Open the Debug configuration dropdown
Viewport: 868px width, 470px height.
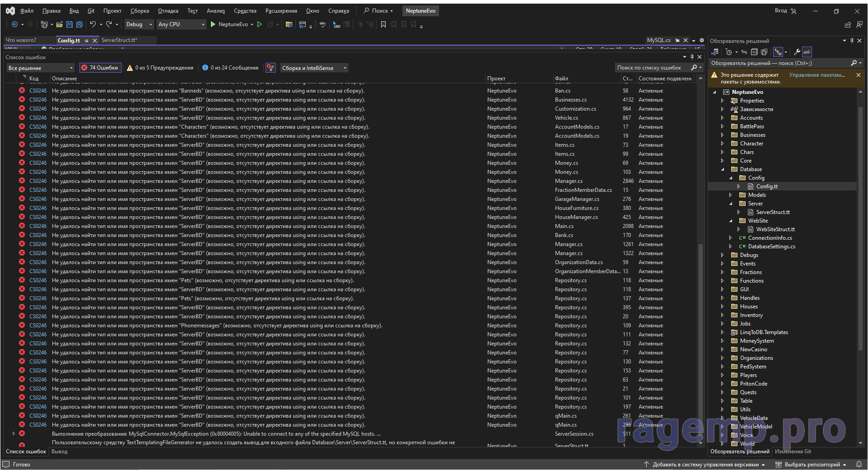click(x=139, y=24)
